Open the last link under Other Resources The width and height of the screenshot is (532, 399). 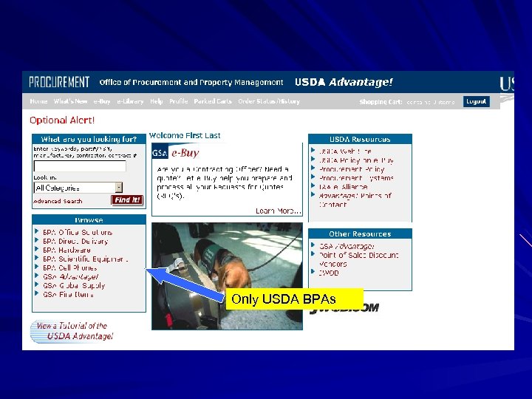pos(329,273)
